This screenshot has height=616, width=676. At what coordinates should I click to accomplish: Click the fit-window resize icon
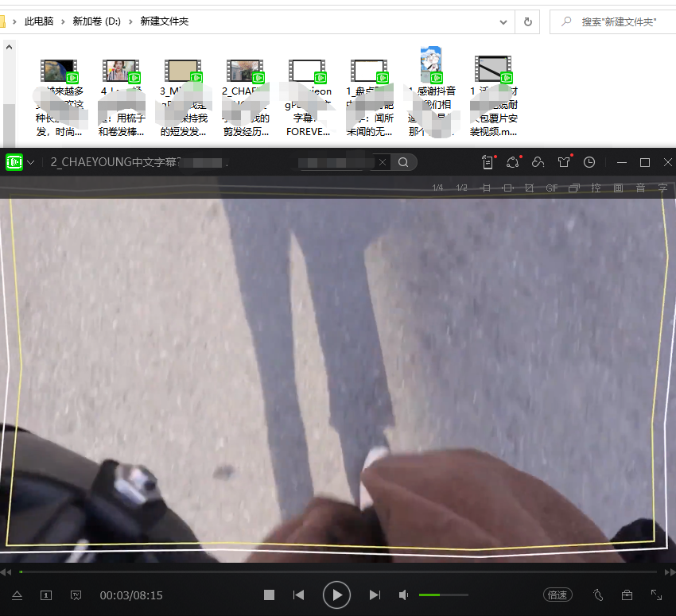coord(508,188)
